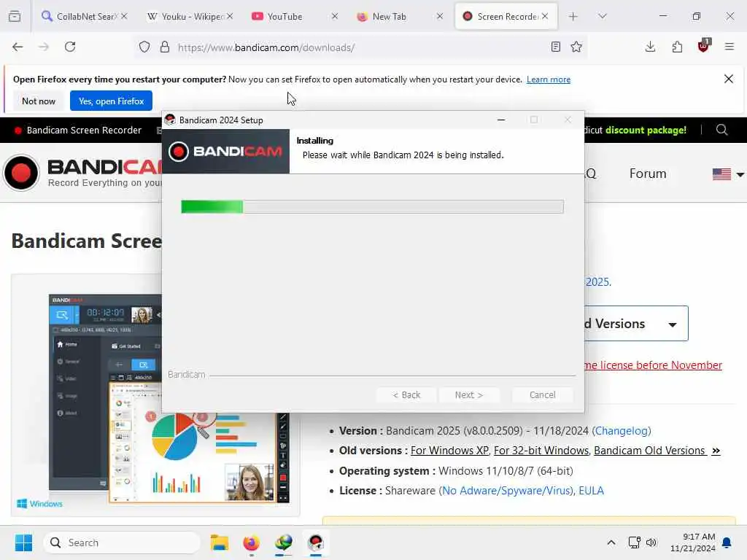Viewport: 747px width, 560px height.
Task: Open network status tray icon
Action: pos(634,542)
